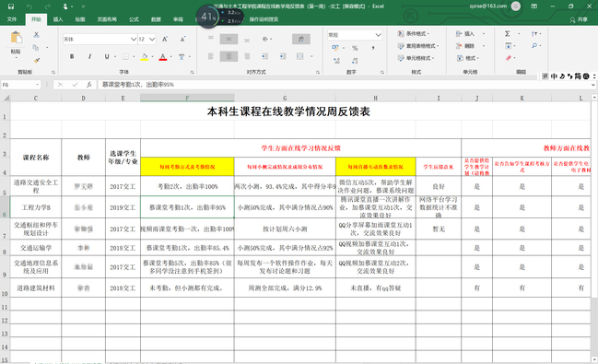
Task: Click the format painter brush icon
Action: pyautogui.click(x=37, y=60)
